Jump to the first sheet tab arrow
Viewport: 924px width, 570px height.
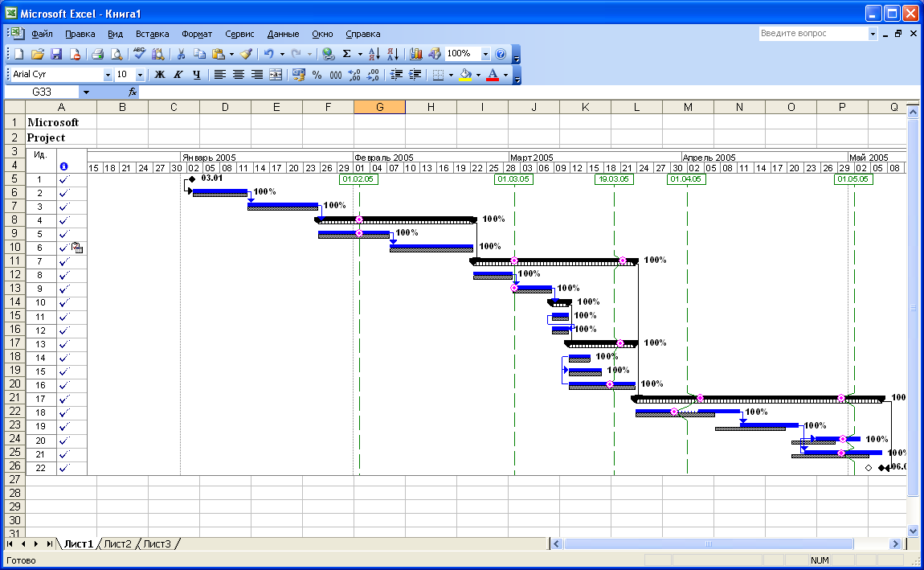pyautogui.click(x=10, y=543)
